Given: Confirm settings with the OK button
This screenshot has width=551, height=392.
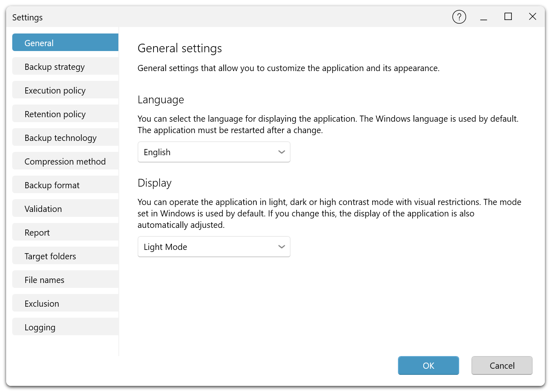Looking at the screenshot, I should (428, 365).
